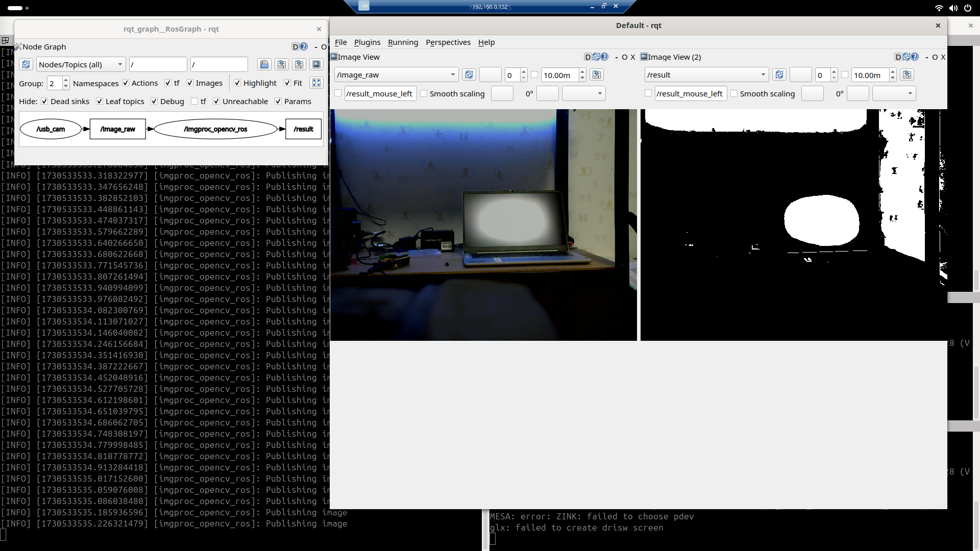
Task: Open Nodes/Topics (all) dropdown
Action: 81,65
